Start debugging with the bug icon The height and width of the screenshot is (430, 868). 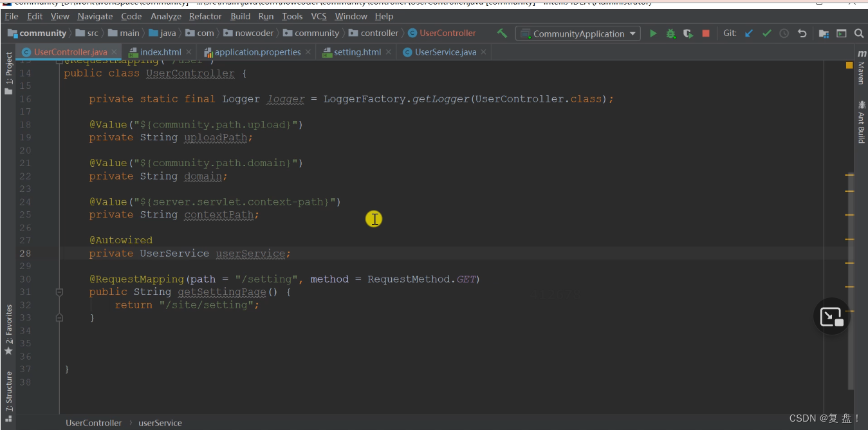[x=670, y=33]
